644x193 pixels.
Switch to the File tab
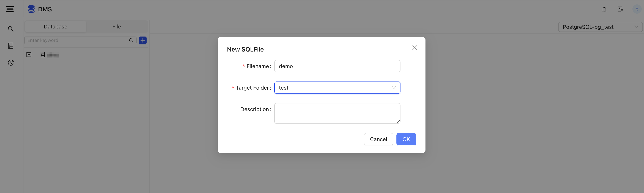pyautogui.click(x=117, y=27)
